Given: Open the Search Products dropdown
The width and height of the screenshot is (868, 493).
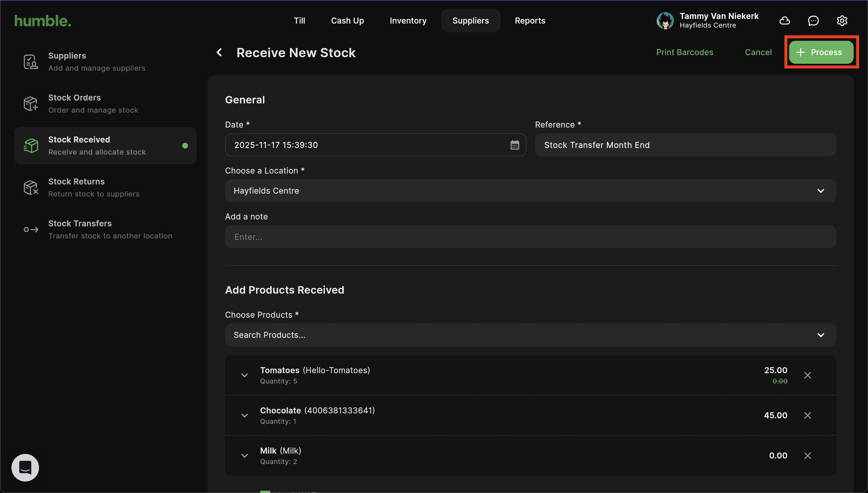Looking at the screenshot, I should (x=530, y=335).
